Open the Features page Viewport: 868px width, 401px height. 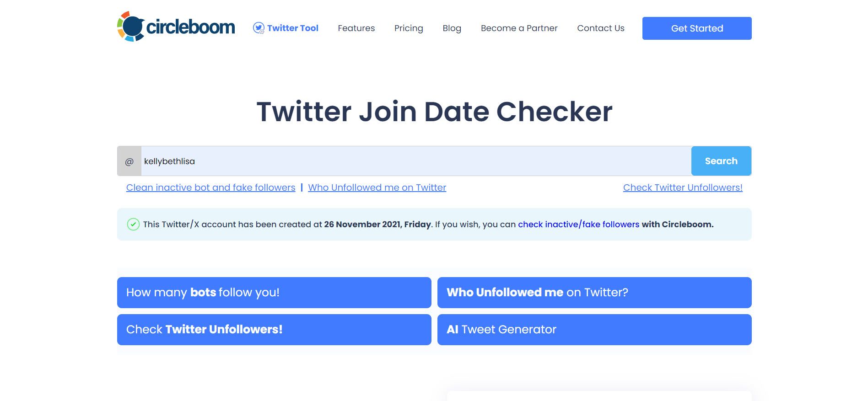coord(356,28)
